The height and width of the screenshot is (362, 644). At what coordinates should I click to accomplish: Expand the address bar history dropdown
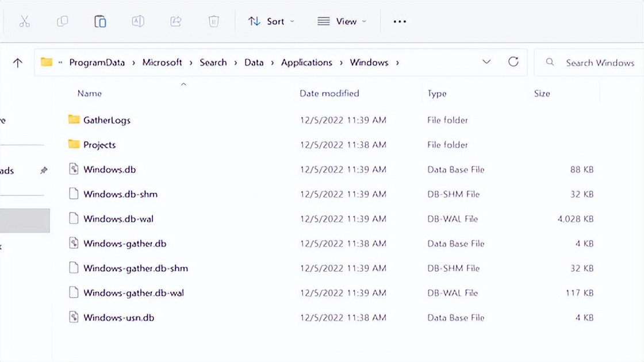click(486, 62)
